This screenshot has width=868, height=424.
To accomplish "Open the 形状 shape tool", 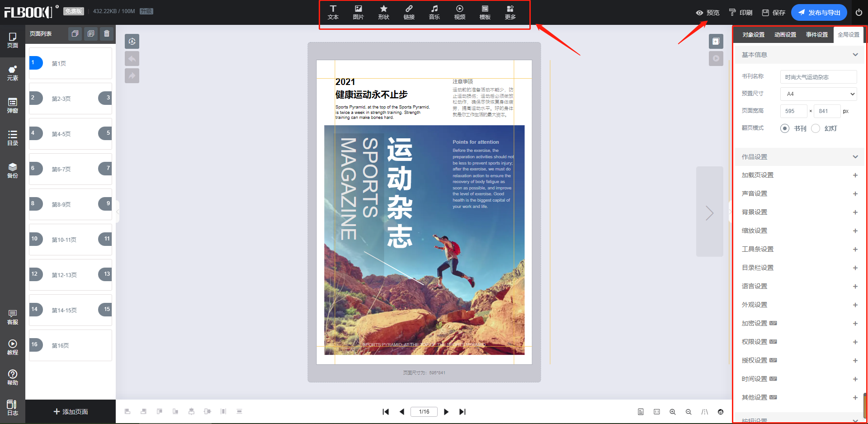I will coord(384,13).
